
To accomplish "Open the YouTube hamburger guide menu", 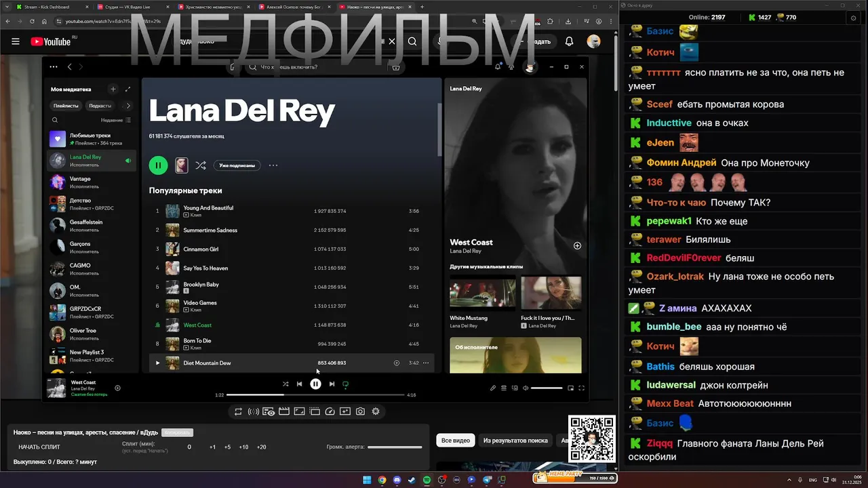I will point(15,41).
